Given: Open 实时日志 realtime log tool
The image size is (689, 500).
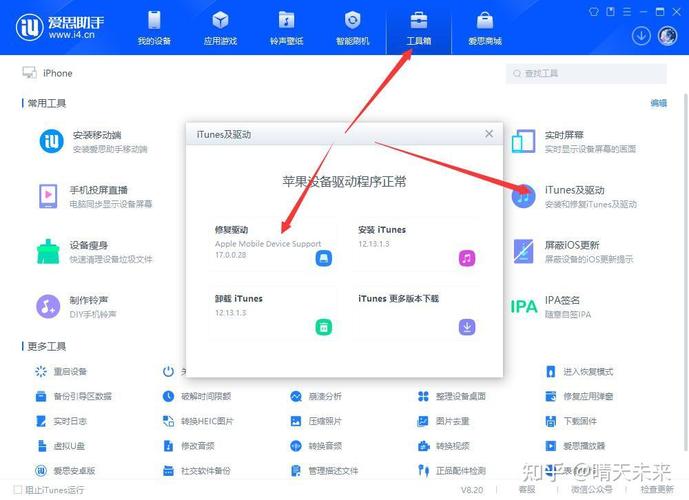Looking at the screenshot, I should point(61,421).
